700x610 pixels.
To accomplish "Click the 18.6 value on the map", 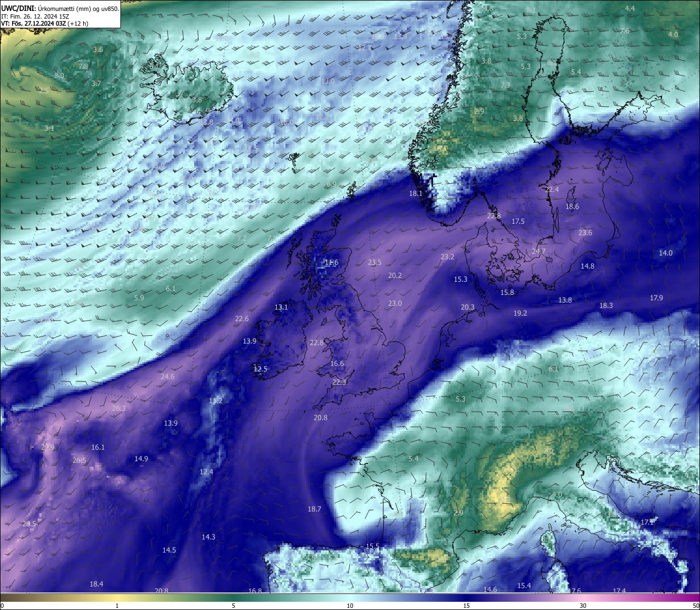I will pyautogui.click(x=572, y=206).
